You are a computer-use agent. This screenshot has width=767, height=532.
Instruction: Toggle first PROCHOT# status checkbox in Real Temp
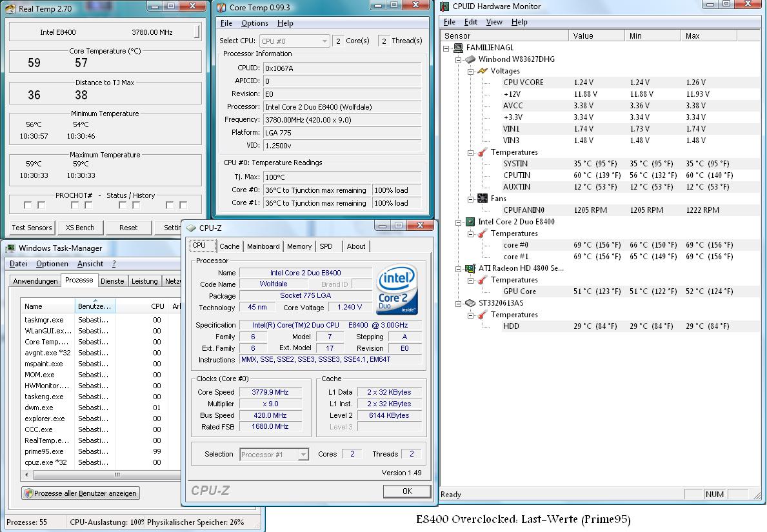28,205
